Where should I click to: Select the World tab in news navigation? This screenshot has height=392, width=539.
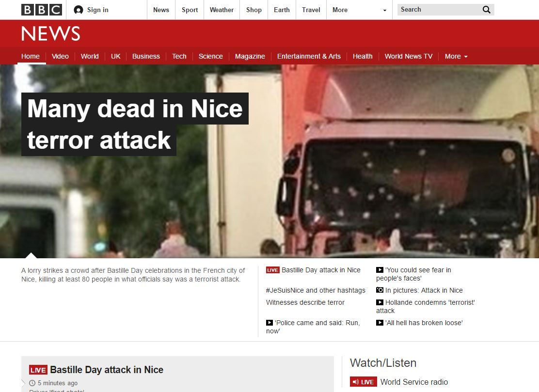tap(90, 56)
